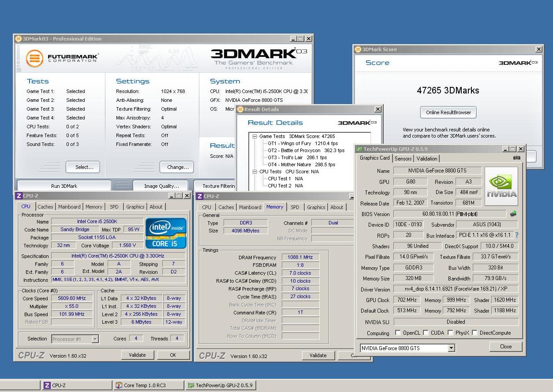Image resolution: width=553 pixels, height=392 pixels.
Task: Click the DRAM Frequency 1088.1 MHz field
Action: coord(300,258)
